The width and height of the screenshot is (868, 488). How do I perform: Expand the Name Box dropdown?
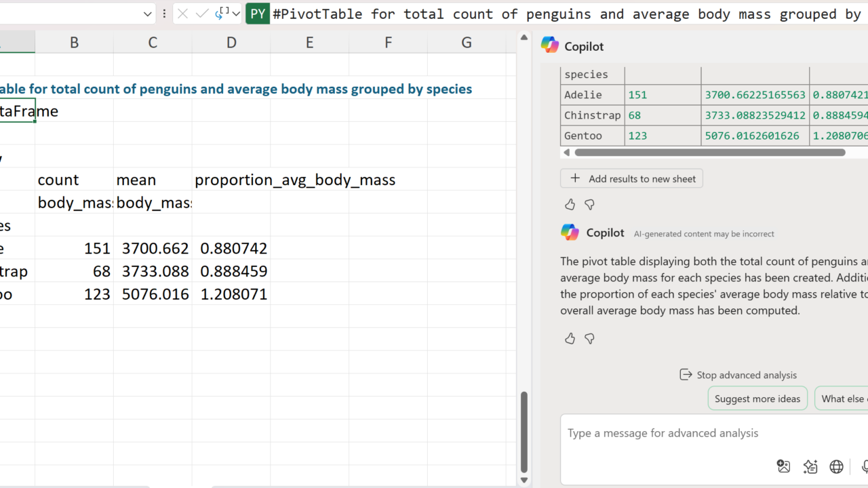tap(148, 14)
